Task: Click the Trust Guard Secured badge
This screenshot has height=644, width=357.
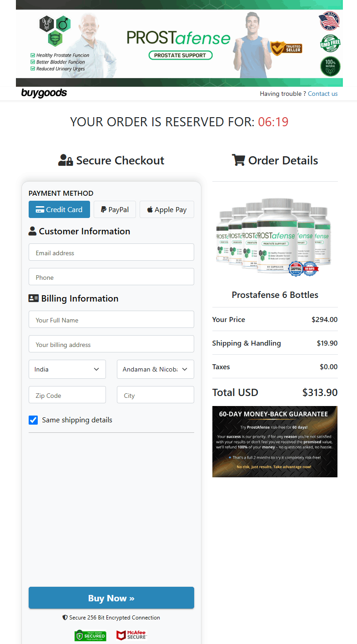Action: 90,635
